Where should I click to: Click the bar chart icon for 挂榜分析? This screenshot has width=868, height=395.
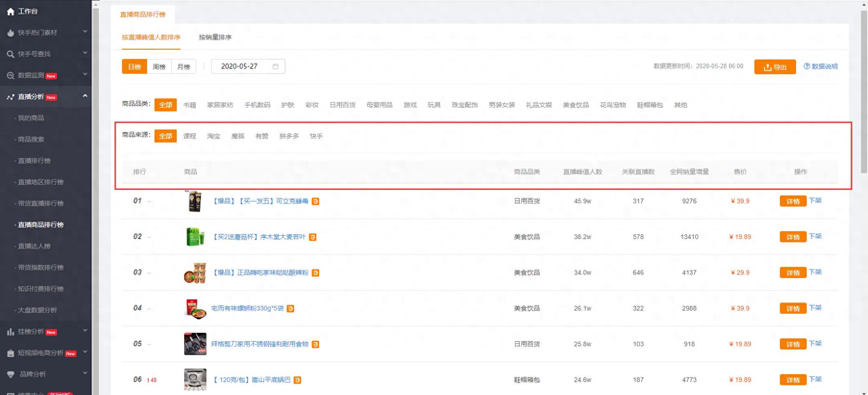pyautogui.click(x=10, y=332)
